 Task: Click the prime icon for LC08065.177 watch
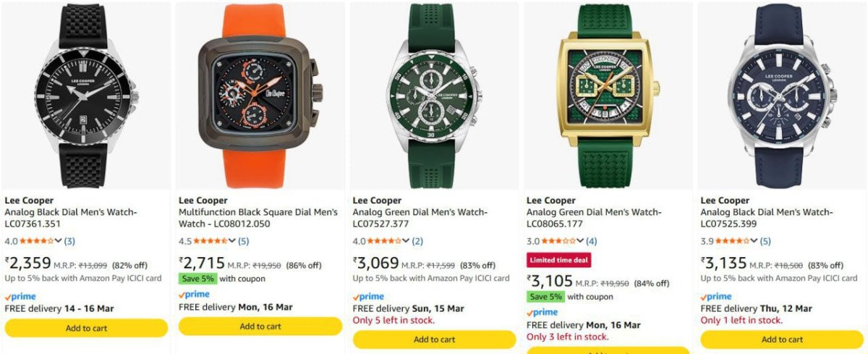click(x=542, y=313)
